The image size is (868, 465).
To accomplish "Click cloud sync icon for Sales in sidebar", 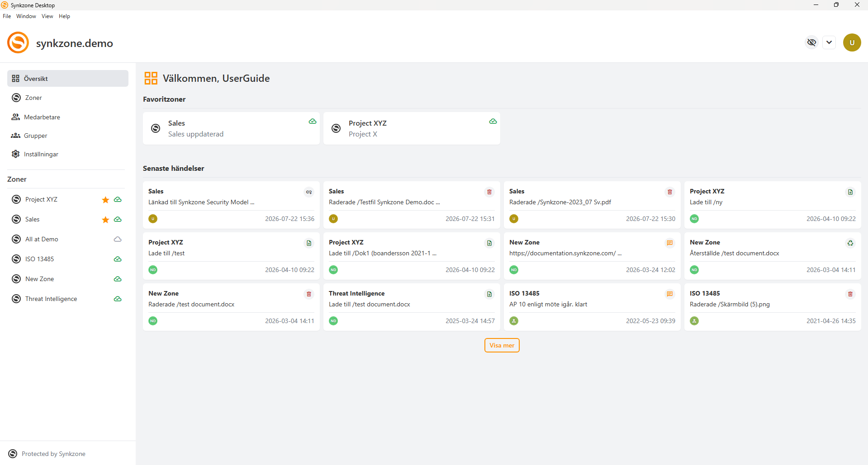I will coord(118,219).
